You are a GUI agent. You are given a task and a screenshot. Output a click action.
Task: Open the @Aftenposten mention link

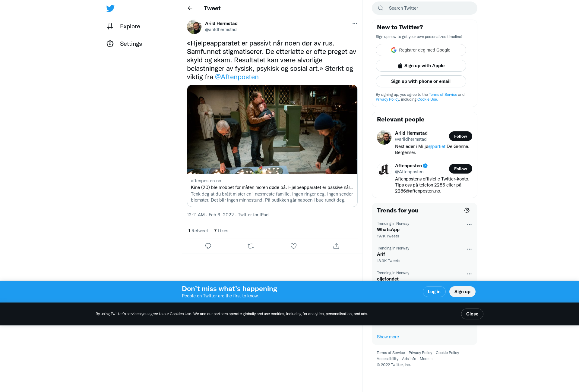click(237, 77)
